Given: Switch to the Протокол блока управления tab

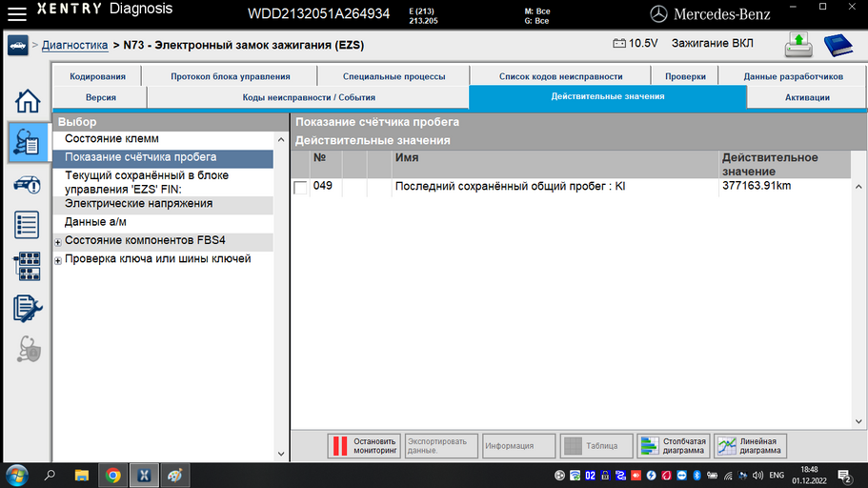Looking at the screenshot, I should [231, 76].
